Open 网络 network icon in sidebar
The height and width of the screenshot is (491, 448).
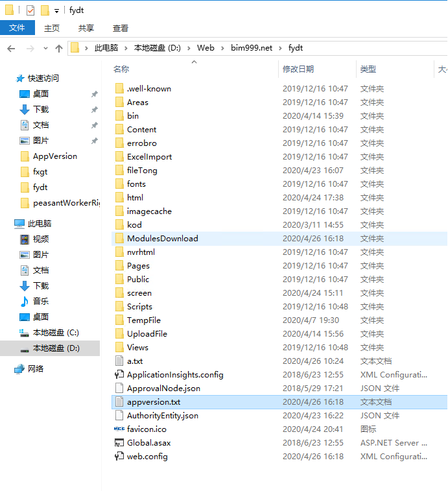coord(19,369)
